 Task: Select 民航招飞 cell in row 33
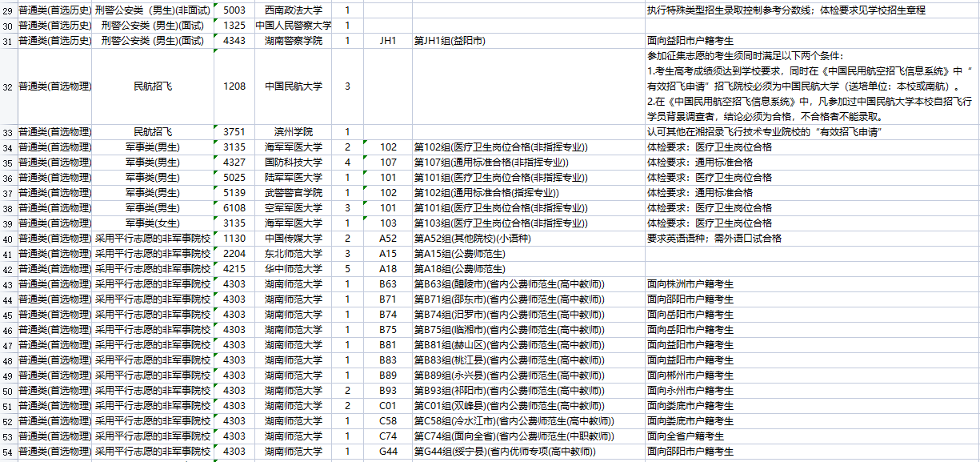coord(153,132)
